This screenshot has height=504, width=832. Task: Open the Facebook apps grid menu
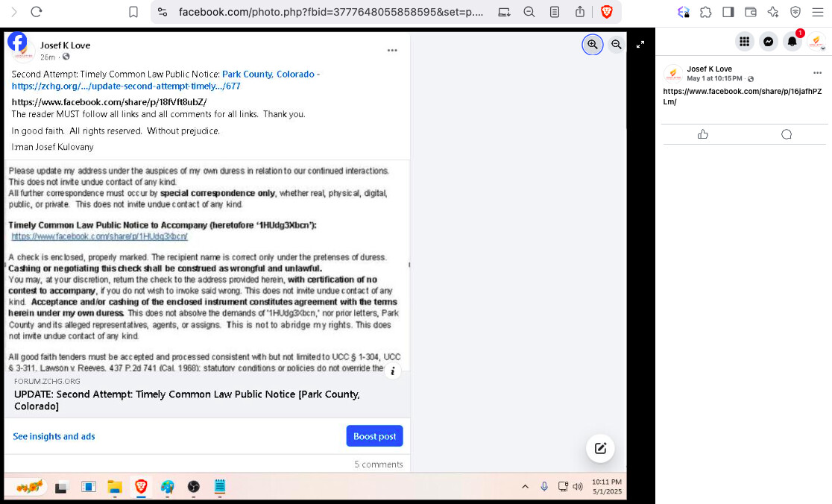[x=745, y=42]
